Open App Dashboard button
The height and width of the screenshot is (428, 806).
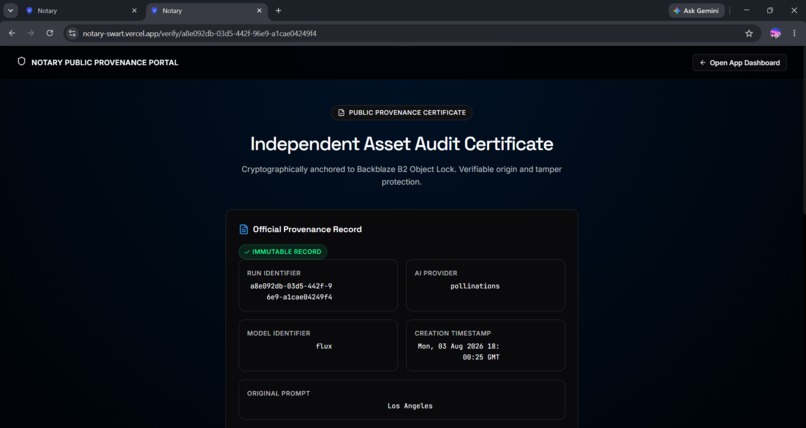[x=739, y=63]
